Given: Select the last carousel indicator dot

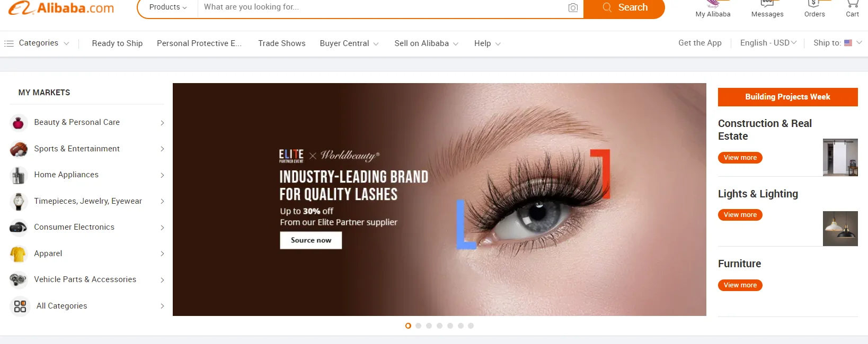Looking at the screenshot, I should pyautogui.click(x=471, y=326).
